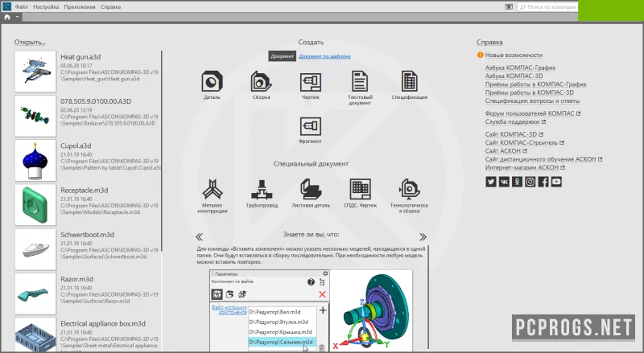The image size is (644, 353).
Task: Click the KOMPAS application logo icon
Action: click(x=6, y=6)
